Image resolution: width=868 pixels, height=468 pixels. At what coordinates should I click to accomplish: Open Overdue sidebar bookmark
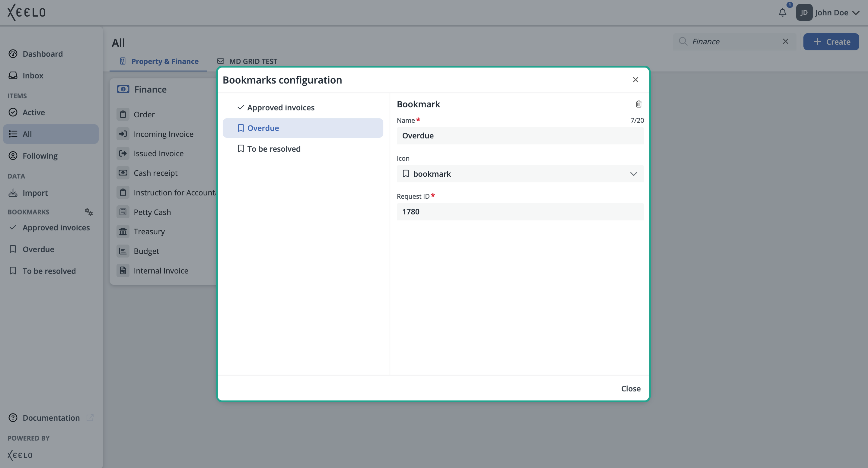click(50, 249)
